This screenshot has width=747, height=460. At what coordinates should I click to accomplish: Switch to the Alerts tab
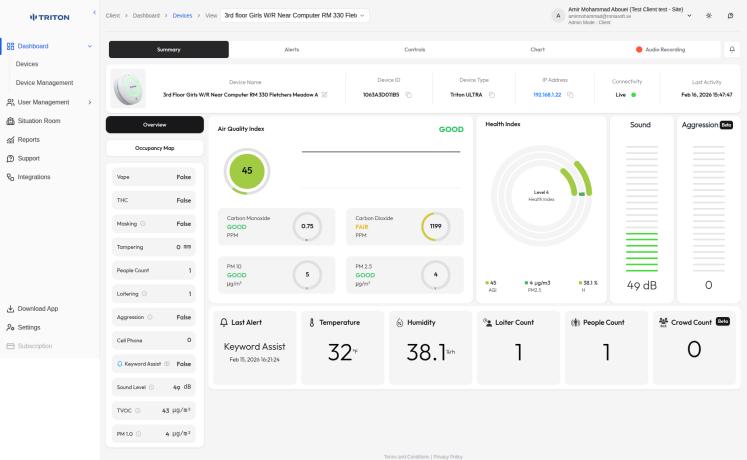click(x=291, y=49)
